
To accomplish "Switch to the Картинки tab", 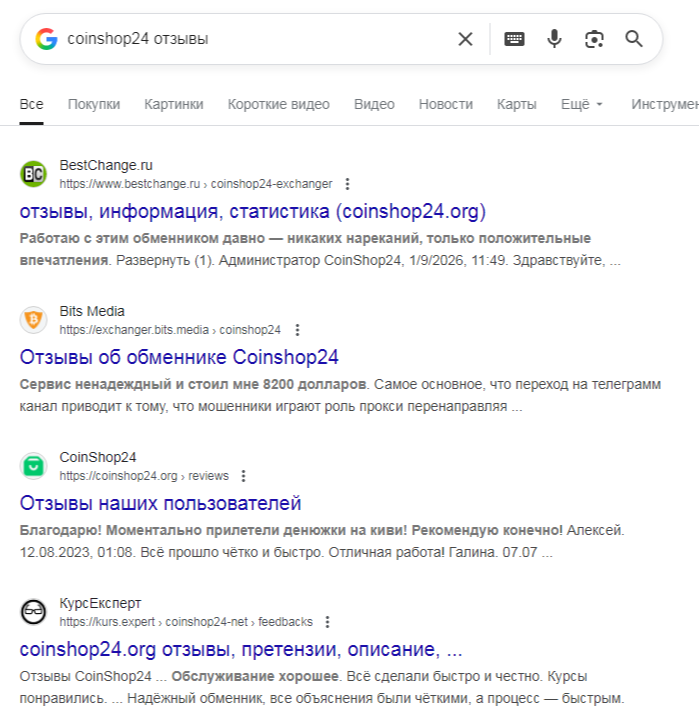I will click(173, 104).
